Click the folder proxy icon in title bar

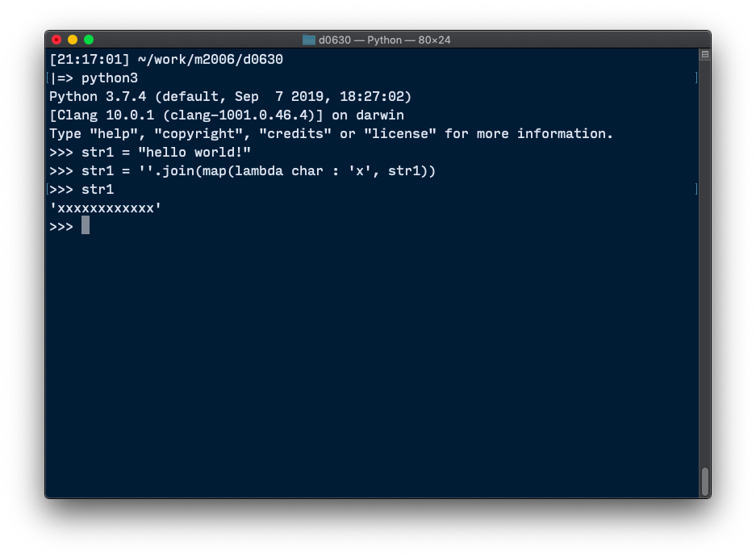(x=308, y=40)
